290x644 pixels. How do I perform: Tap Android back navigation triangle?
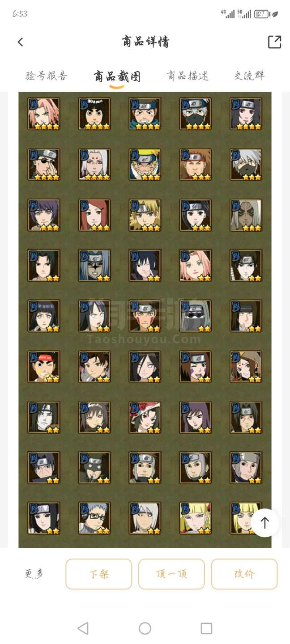(83, 628)
